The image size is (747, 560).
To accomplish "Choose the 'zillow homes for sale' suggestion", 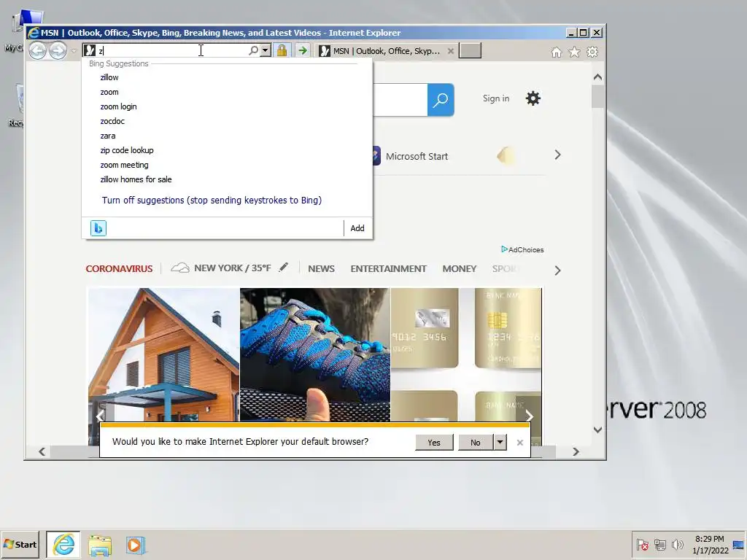I will 136,179.
